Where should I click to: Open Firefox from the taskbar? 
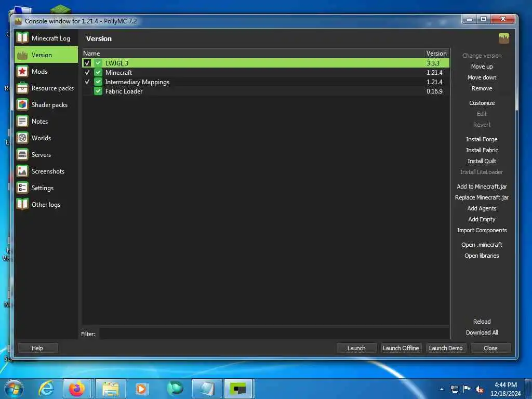[77, 389]
